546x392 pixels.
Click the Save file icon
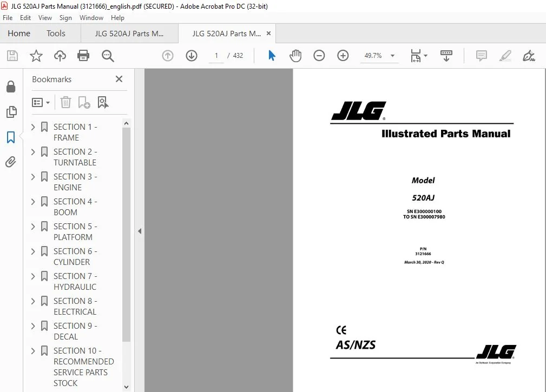12,56
